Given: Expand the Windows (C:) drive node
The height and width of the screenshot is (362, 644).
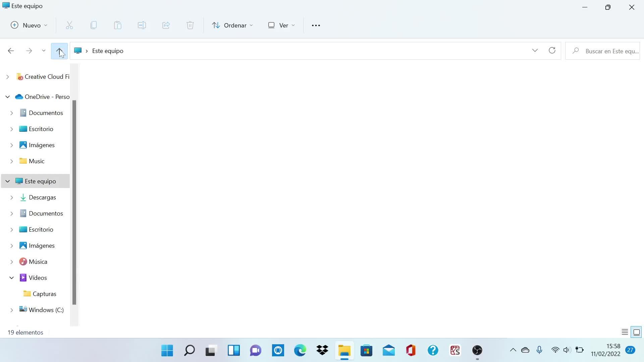Looking at the screenshot, I should 11,310.
